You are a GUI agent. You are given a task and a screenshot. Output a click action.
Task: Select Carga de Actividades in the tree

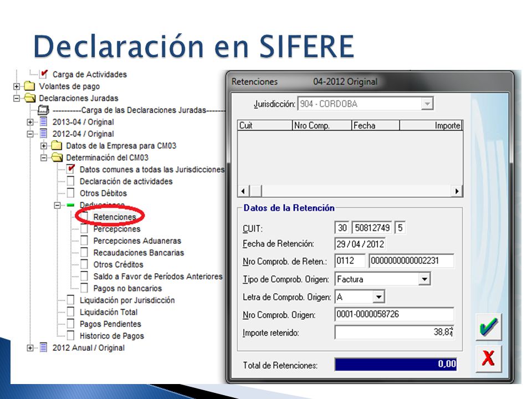coord(90,74)
